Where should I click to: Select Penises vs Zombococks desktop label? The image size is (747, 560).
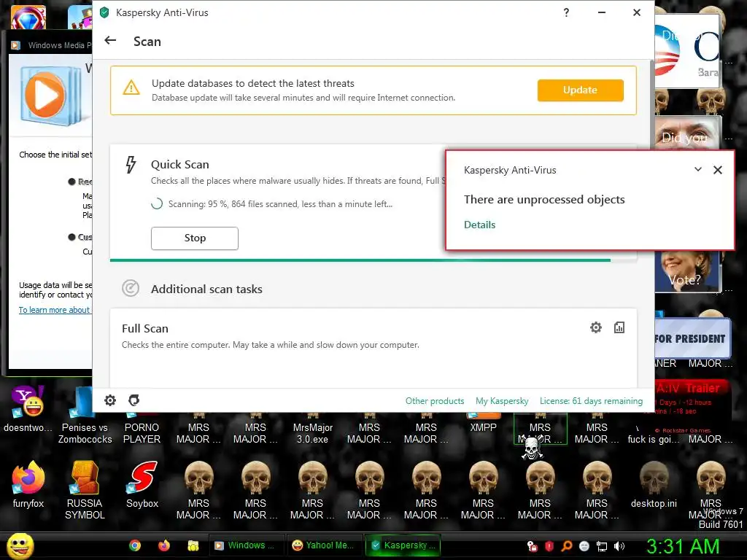point(85,433)
